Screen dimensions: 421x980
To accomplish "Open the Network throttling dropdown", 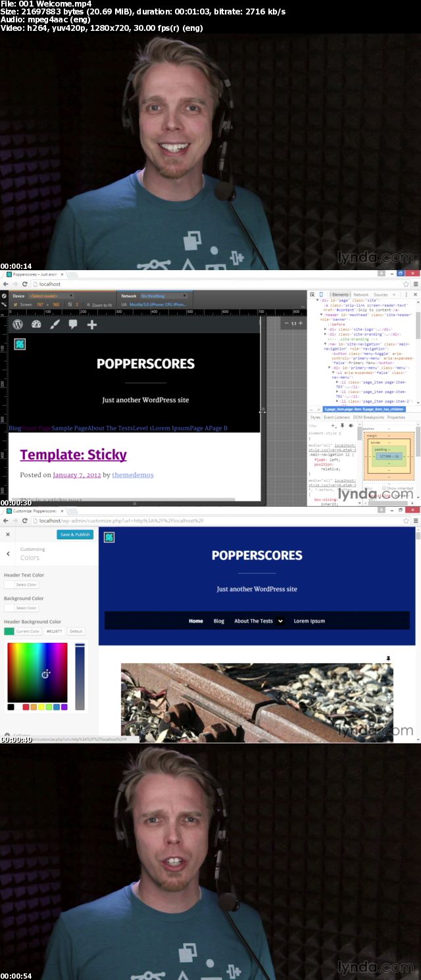I will click(x=164, y=296).
